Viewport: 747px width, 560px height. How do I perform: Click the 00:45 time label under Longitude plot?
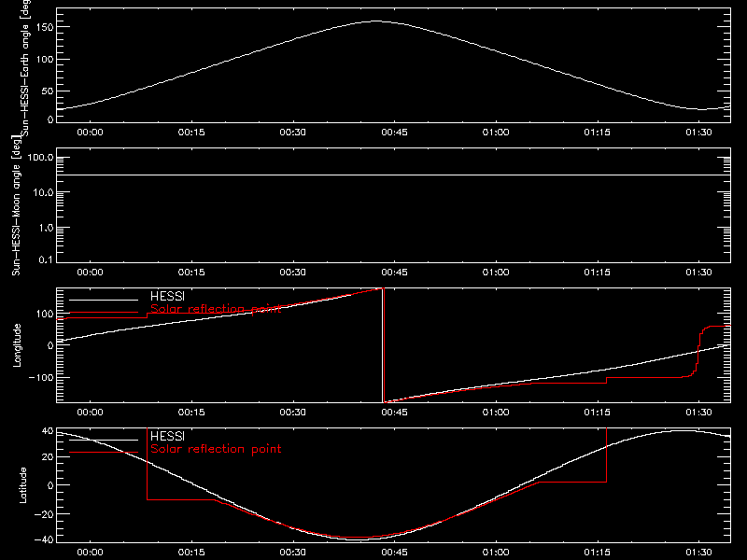point(394,413)
